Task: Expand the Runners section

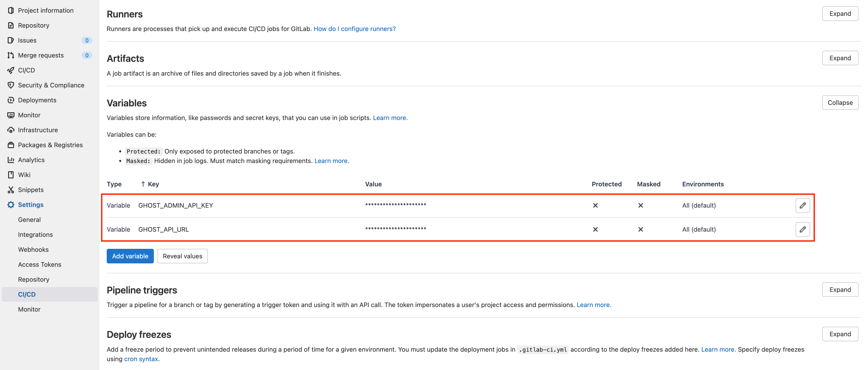Action: click(840, 14)
